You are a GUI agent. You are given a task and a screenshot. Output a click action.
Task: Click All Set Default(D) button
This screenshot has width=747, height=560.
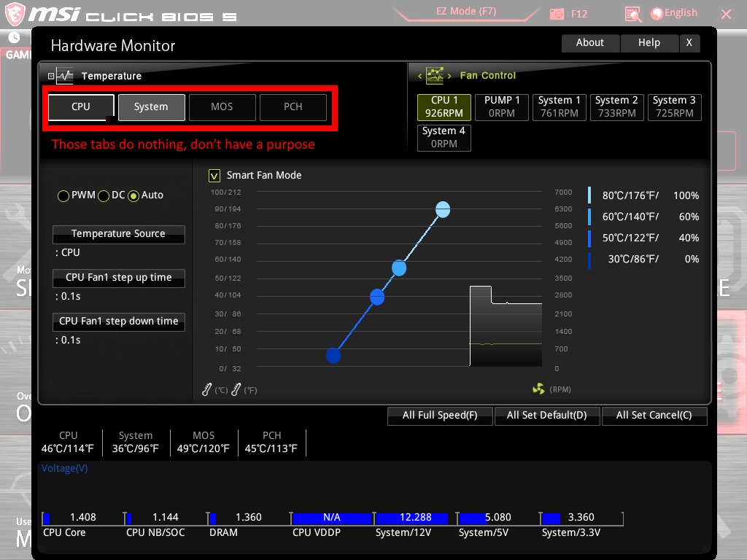click(x=547, y=416)
